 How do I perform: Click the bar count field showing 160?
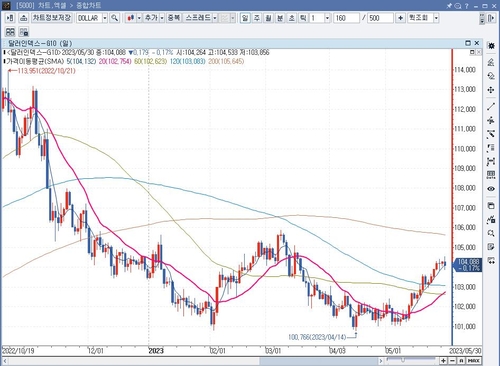(x=347, y=18)
